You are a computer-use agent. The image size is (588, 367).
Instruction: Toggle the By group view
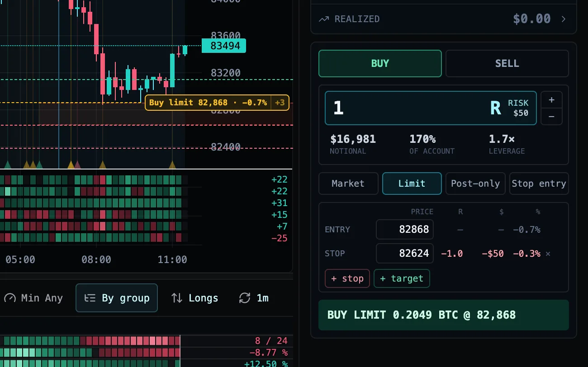tap(117, 298)
